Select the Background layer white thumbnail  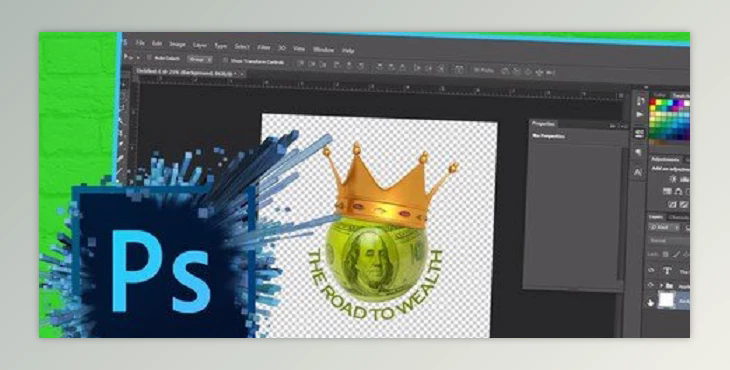tap(666, 300)
